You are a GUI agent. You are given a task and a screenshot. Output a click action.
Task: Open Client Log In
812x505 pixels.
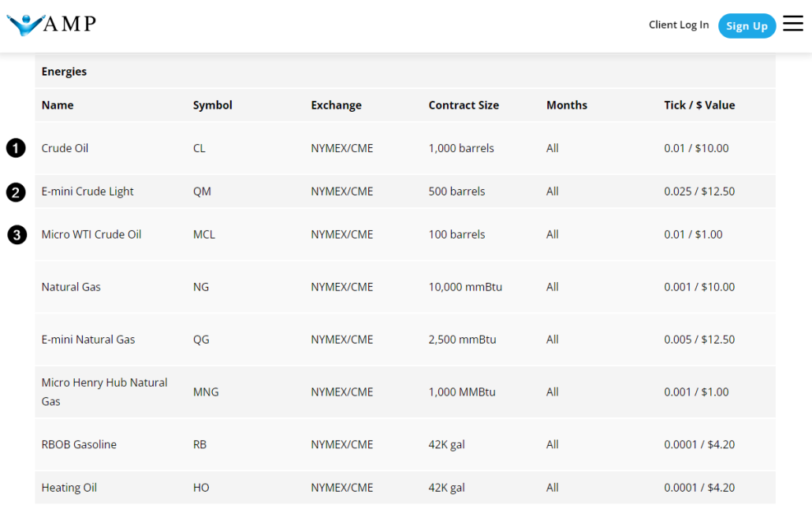[679, 24]
